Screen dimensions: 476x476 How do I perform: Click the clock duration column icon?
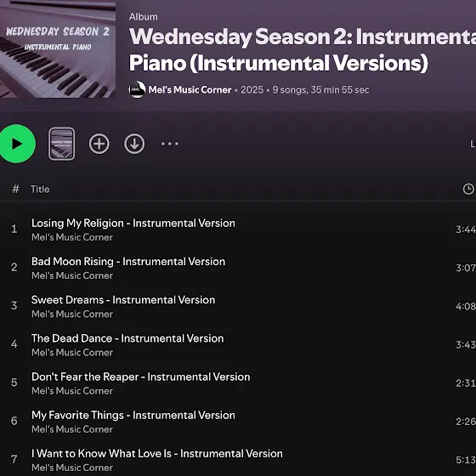click(x=468, y=189)
